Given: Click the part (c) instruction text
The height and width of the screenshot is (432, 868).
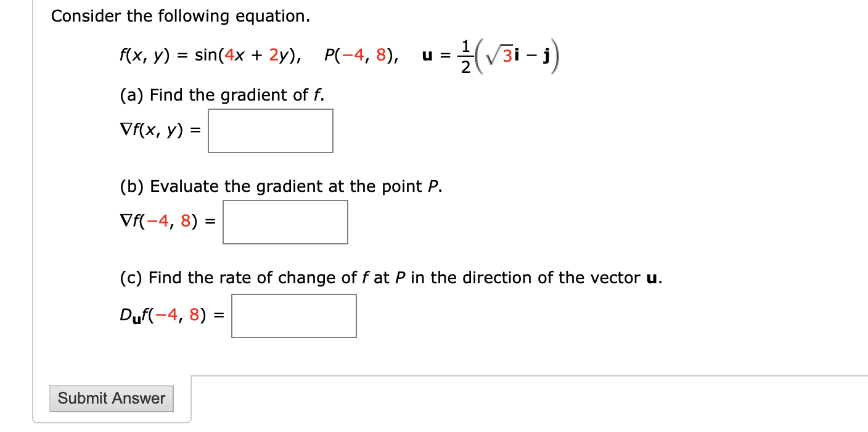Looking at the screenshot, I should 390,278.
